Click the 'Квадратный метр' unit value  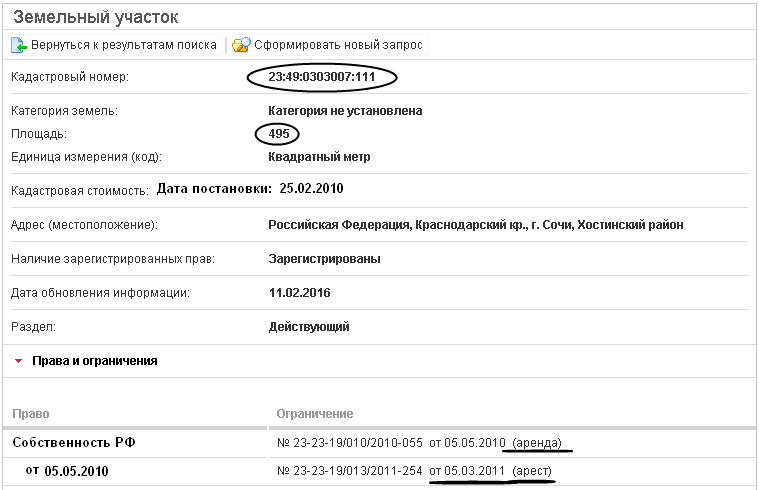tap(319, 157)
